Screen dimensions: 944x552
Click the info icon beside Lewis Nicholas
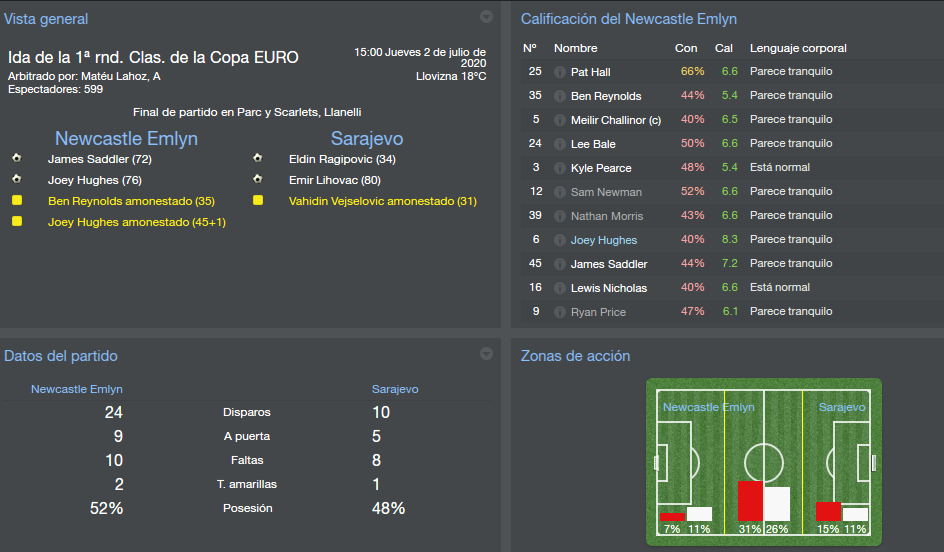pyautogui.click(x=560, y=288)
